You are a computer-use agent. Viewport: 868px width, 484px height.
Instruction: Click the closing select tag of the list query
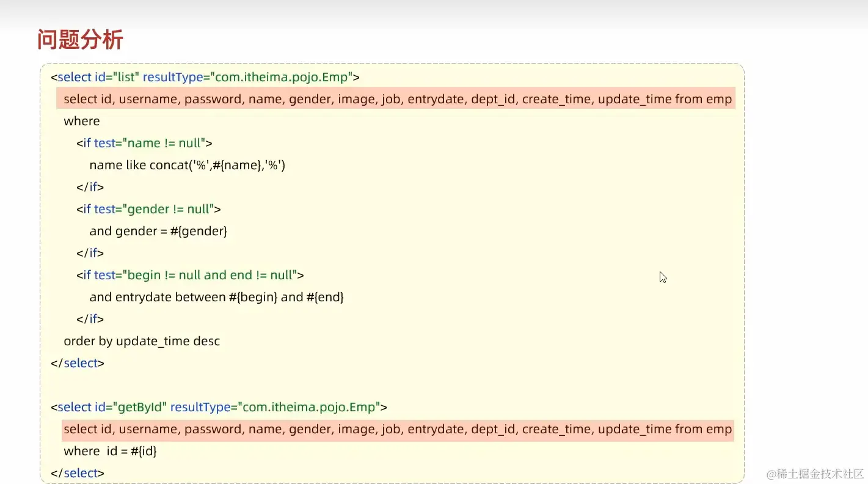(x=78, y=363)
